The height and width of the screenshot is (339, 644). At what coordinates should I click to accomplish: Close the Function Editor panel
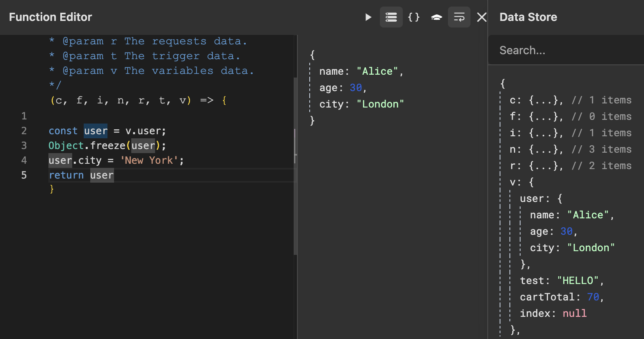coord(482,17)
